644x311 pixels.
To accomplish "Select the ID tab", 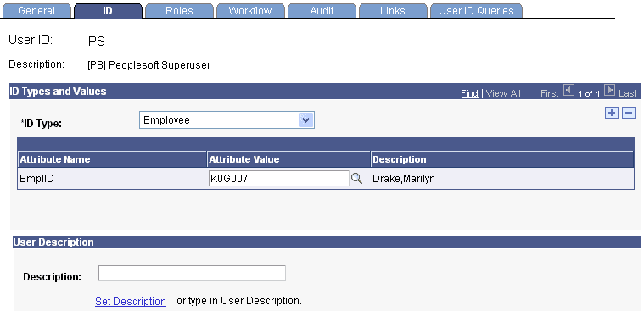I will coord(108,11).
